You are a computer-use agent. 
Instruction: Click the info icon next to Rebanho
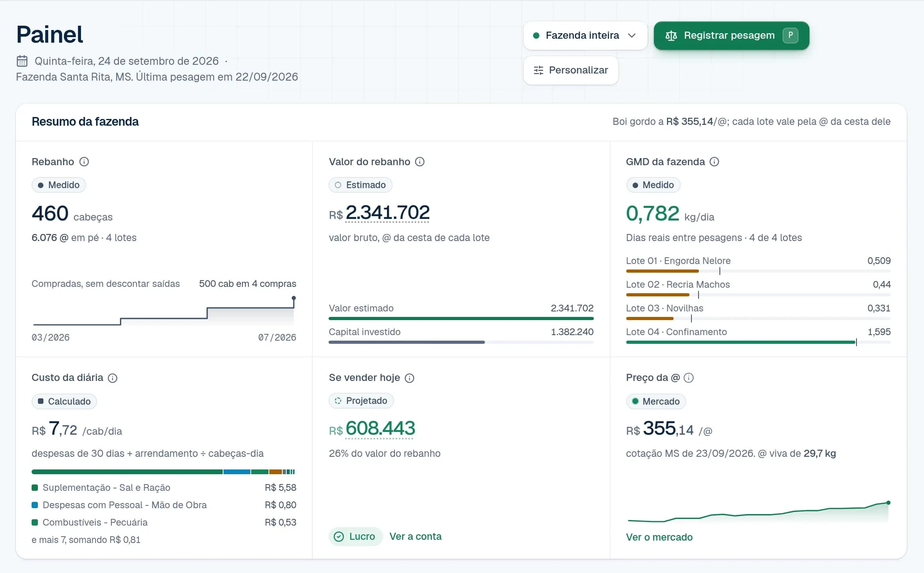point(84,162)
